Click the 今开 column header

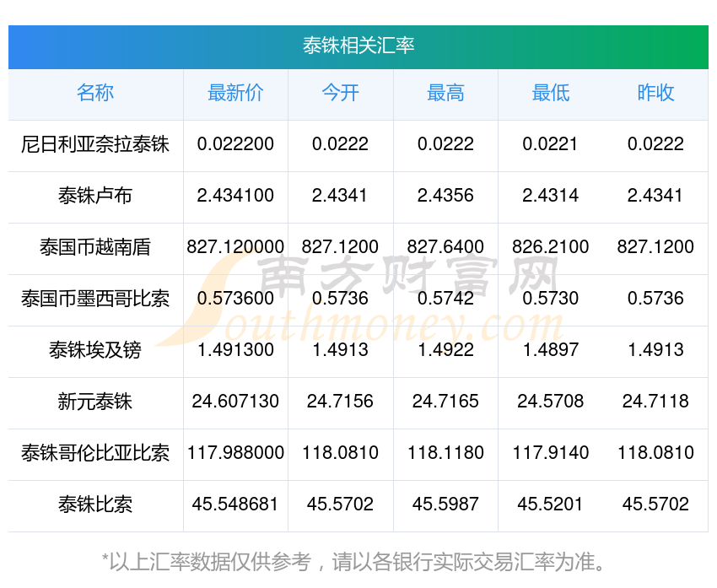click(x=340, y=93)
